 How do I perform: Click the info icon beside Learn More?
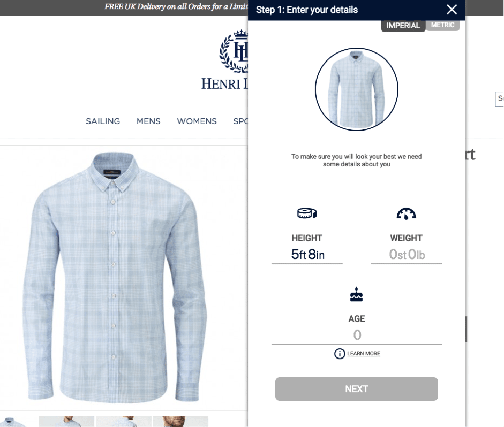point(340,354)
